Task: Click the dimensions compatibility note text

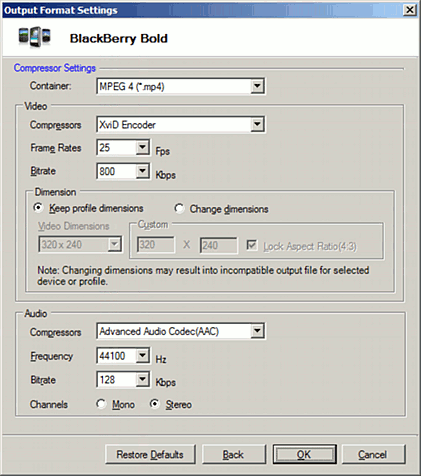Action: [203, 276]
